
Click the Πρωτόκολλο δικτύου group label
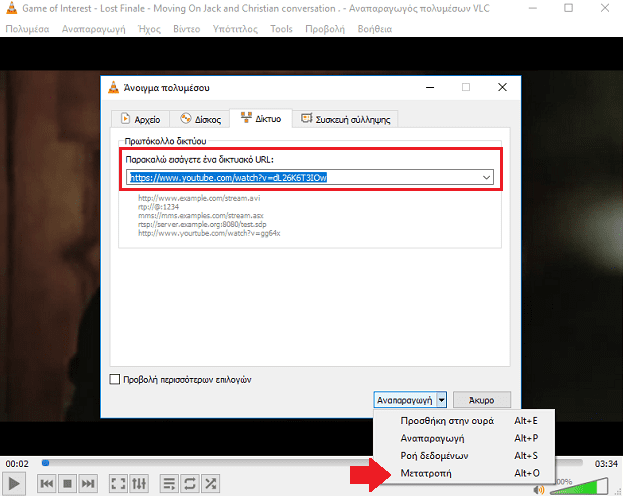tap(165, 141)
